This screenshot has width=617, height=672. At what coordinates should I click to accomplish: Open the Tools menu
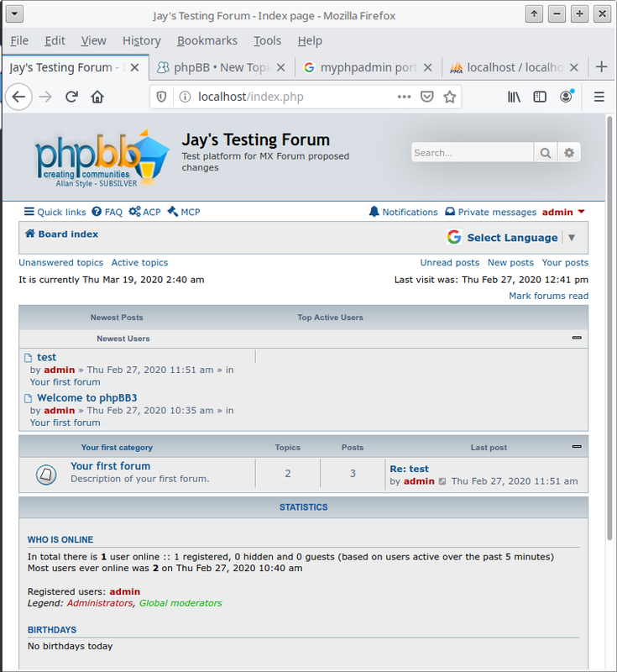pyautogui.click(x=268, y=40)
